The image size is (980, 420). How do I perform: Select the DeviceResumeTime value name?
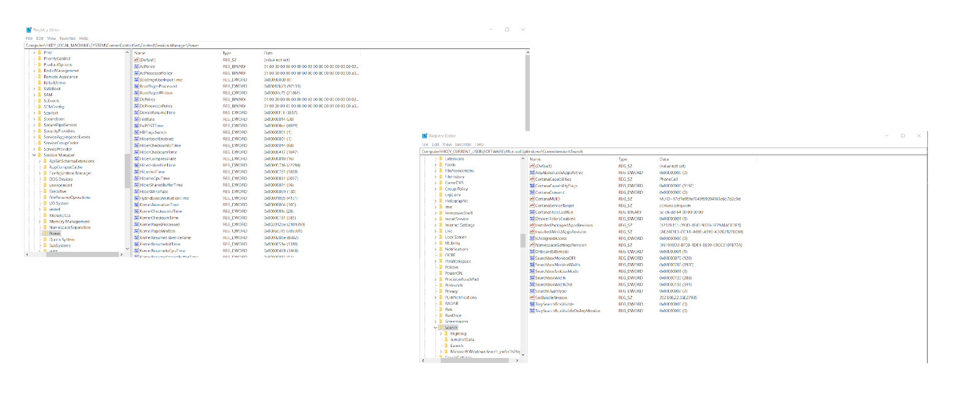pyautogui.click(x=157, y=112)
